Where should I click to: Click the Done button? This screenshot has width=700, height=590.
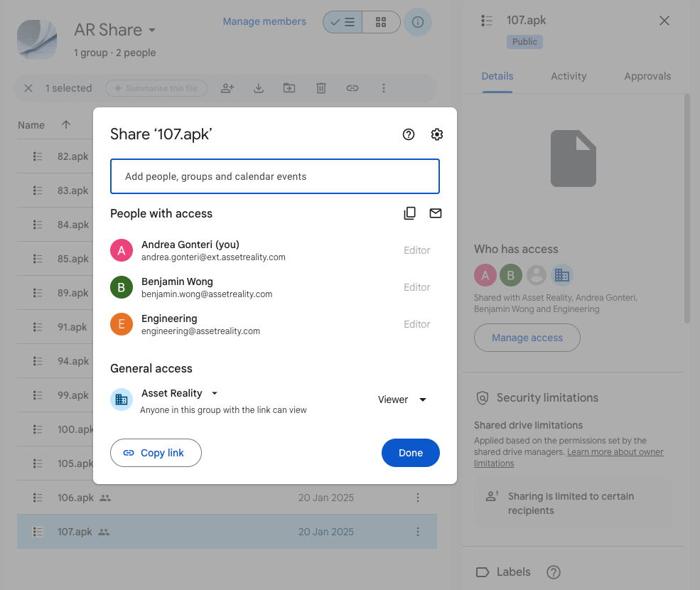pyautogui.click(x=410, y=453)
